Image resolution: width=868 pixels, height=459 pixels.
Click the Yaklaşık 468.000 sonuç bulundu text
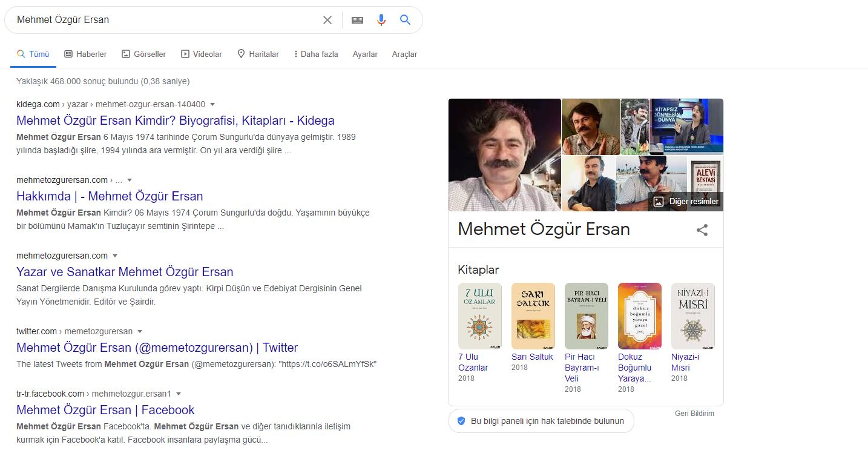click(103, 81)
